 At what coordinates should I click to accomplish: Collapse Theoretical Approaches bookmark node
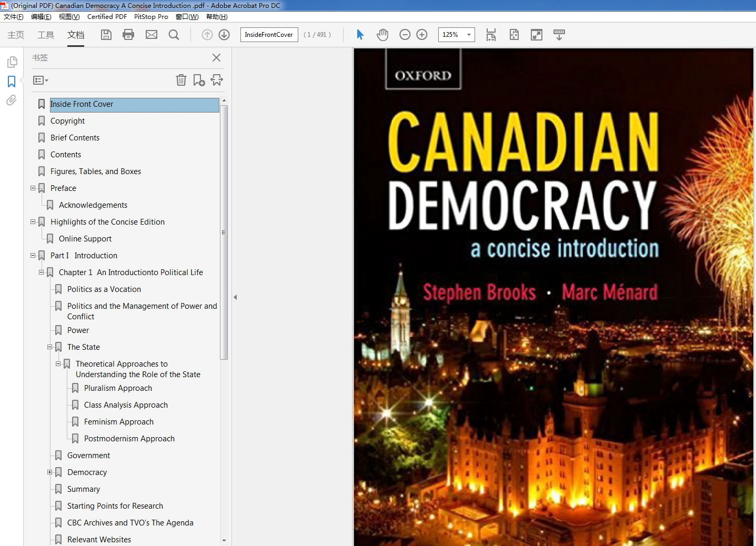click(58, 363)
